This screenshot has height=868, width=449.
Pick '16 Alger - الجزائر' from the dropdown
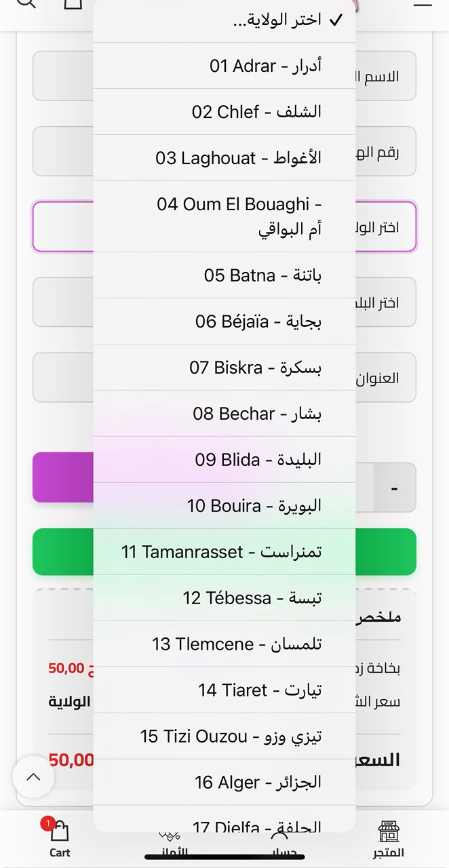[x=224, y=782]
